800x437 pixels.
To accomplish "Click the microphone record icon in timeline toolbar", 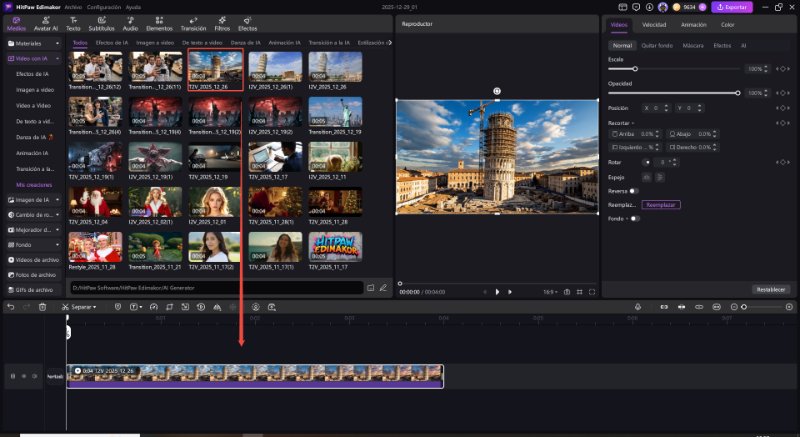I will pos(638,307).
